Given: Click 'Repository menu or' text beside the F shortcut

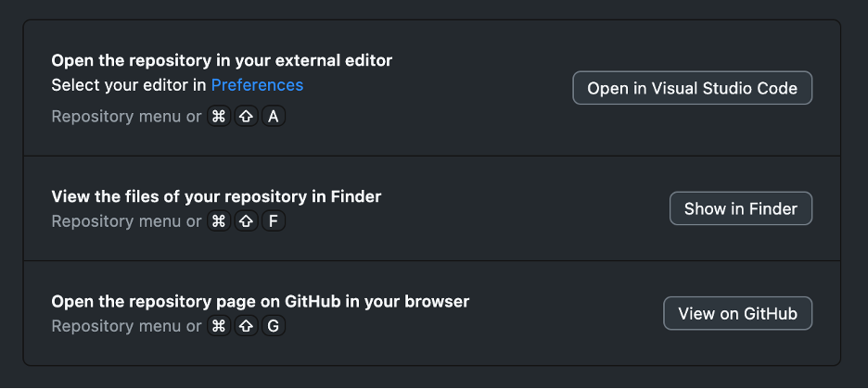Looking at the screenshot, I should pyautogui.click(x=126, y=221).
